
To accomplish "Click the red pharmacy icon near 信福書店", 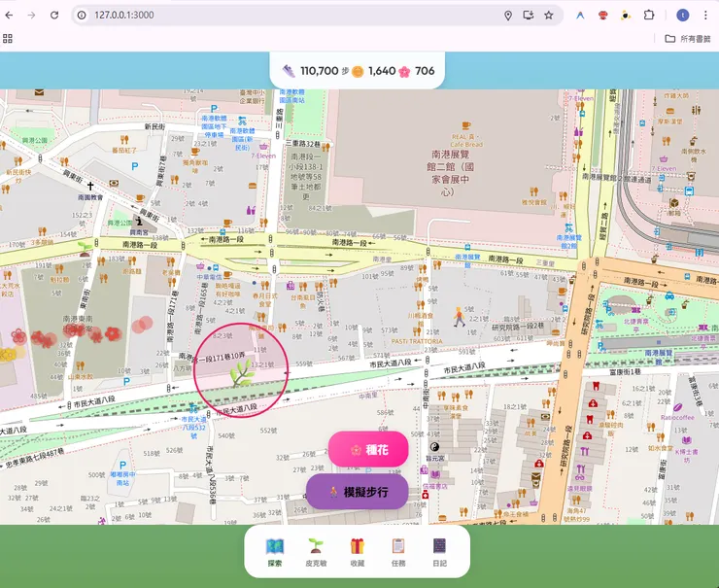I will [x=425, y=495].
